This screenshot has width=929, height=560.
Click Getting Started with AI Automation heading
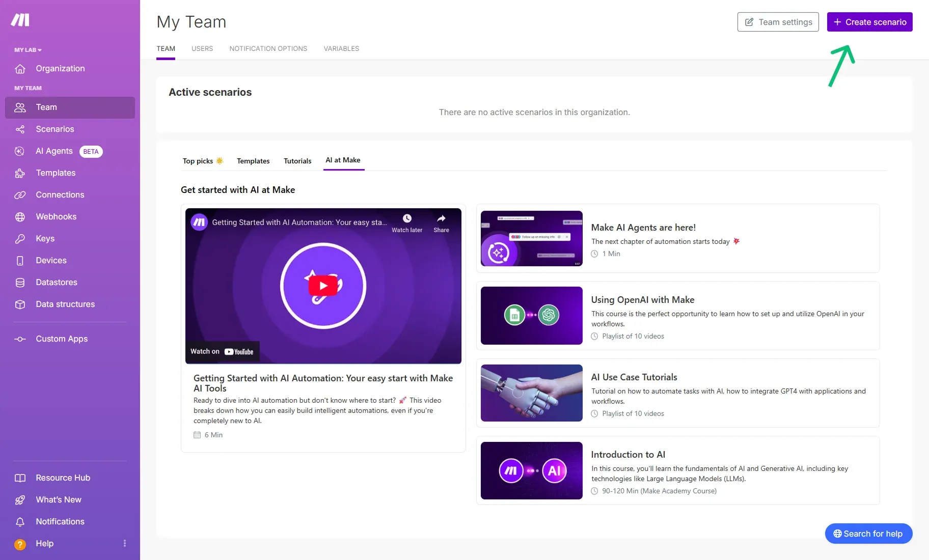(x=323, y=383)
